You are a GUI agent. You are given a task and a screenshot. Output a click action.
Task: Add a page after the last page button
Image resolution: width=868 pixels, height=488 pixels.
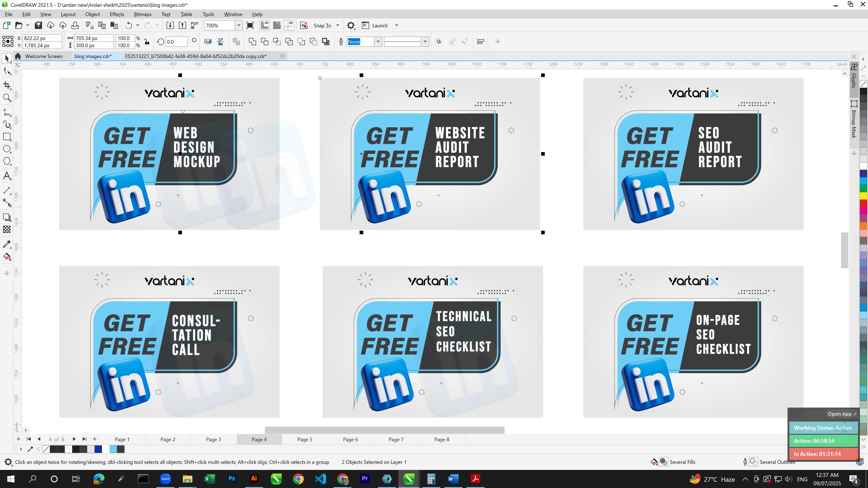[x=95, y=439]
